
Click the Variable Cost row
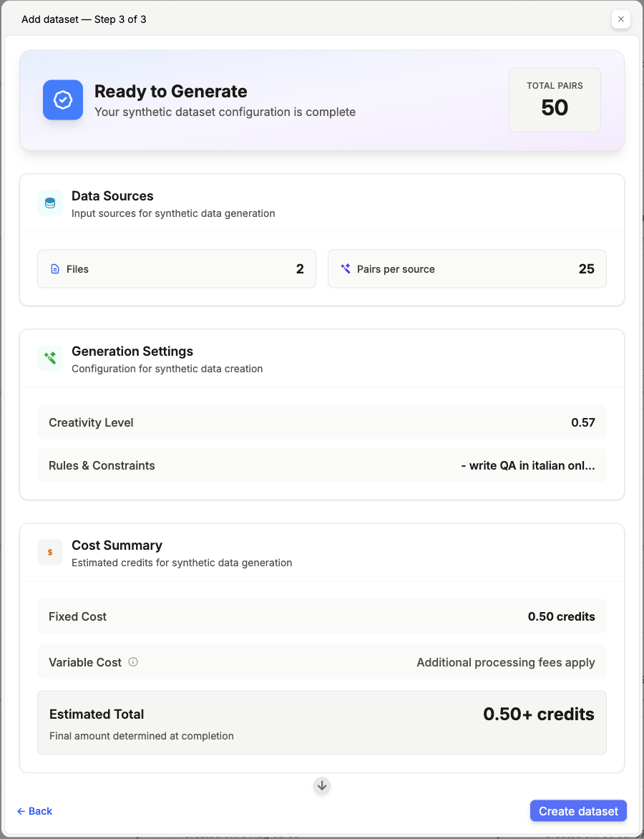322,662
